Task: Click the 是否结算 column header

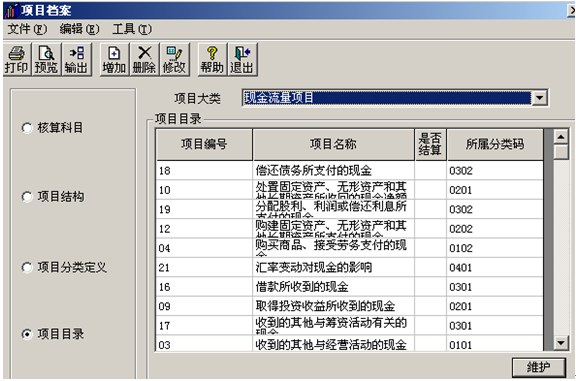Action: click(x=431, y=144)
